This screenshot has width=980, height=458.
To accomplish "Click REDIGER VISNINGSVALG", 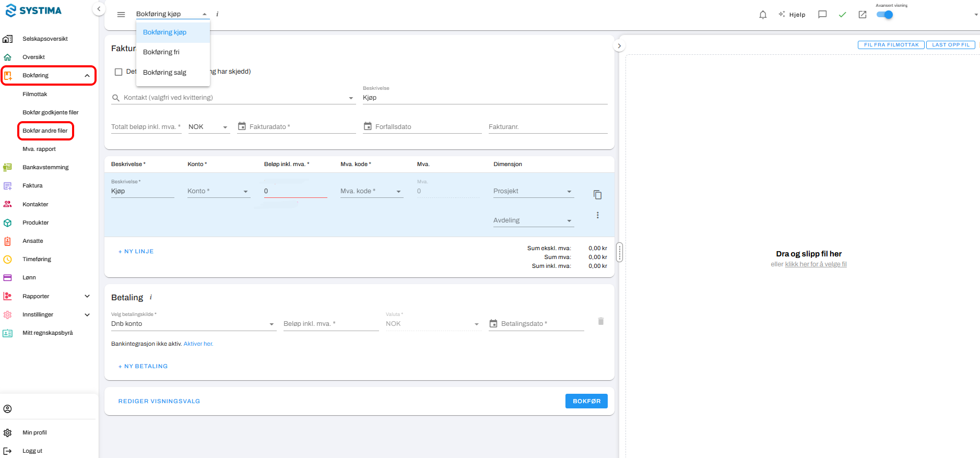I will pyautogui.click(x=159, y=401).
